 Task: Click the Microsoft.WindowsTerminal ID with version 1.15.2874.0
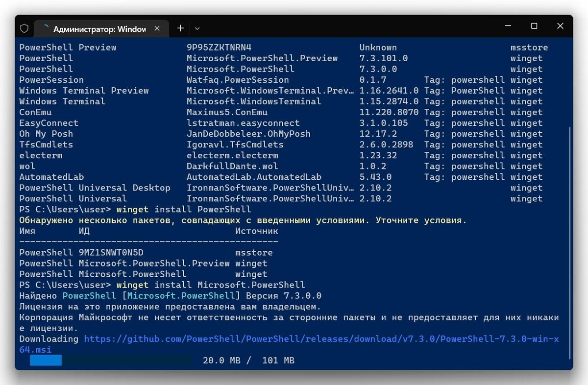click(254, 101)
